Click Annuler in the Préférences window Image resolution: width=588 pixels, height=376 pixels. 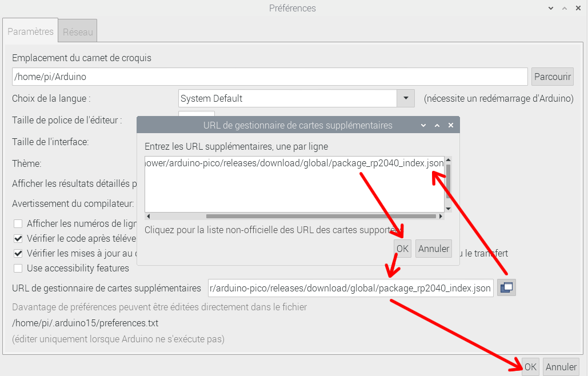click(561, 367)
